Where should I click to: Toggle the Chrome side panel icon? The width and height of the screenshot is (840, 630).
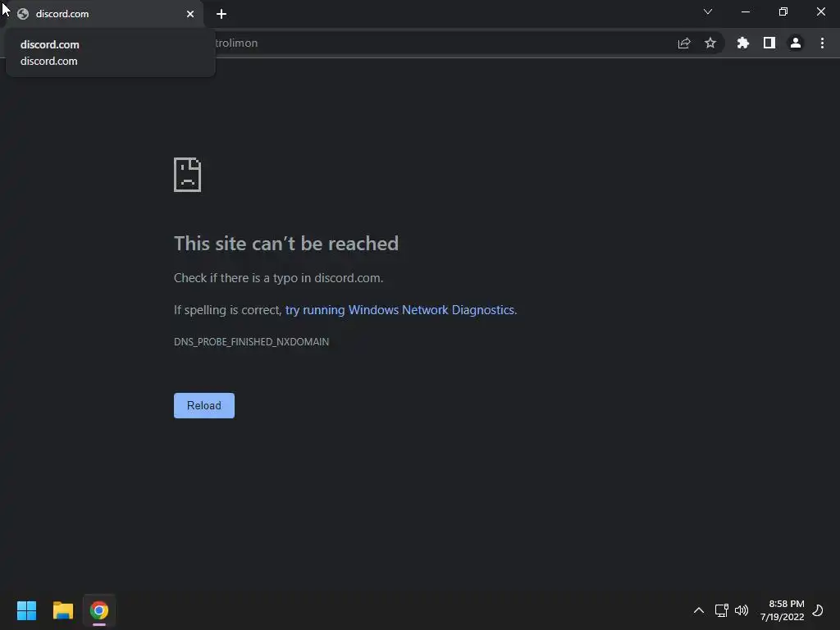[769, 43]
